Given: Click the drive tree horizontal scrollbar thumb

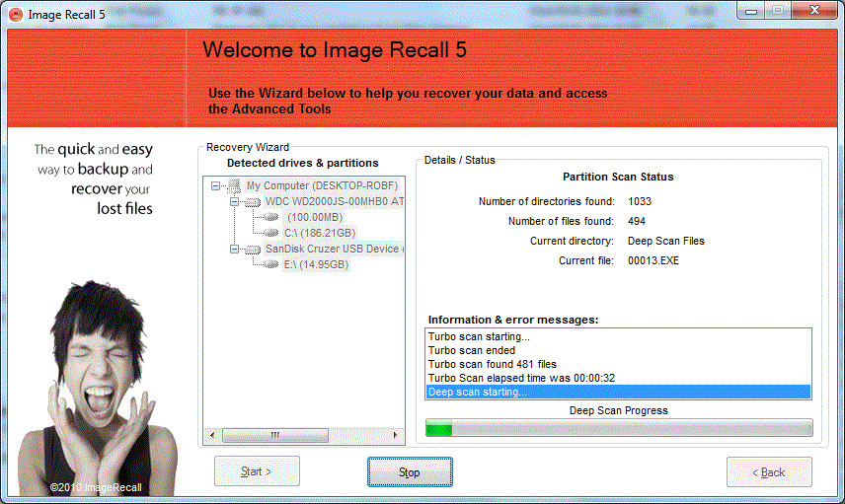Looking at the screenshot, I should 274,435.
